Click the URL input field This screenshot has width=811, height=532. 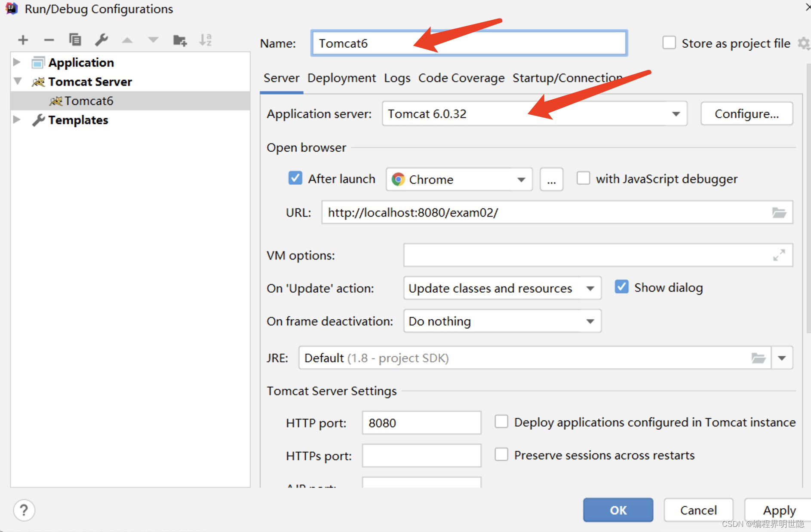[x=557, y=212]
